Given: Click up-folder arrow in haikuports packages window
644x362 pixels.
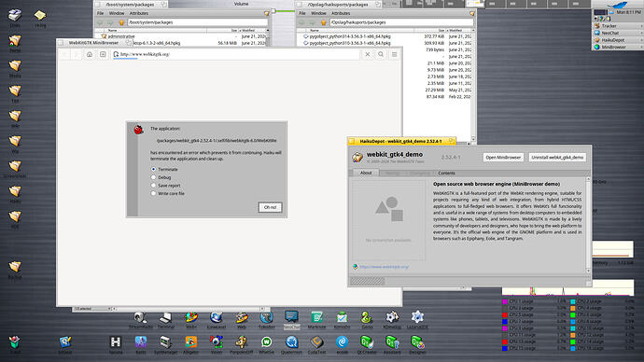Looking at the screenshot, I should point(323,22).
